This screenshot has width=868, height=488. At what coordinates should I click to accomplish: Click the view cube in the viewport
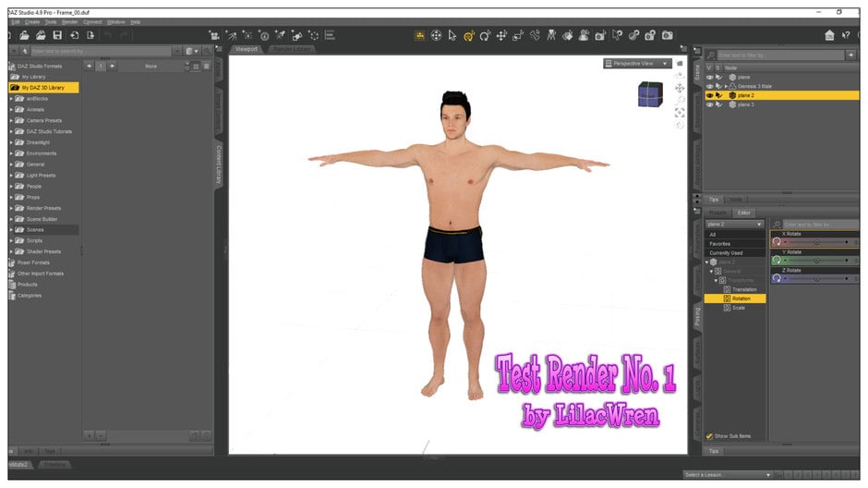tap(649, 94)
